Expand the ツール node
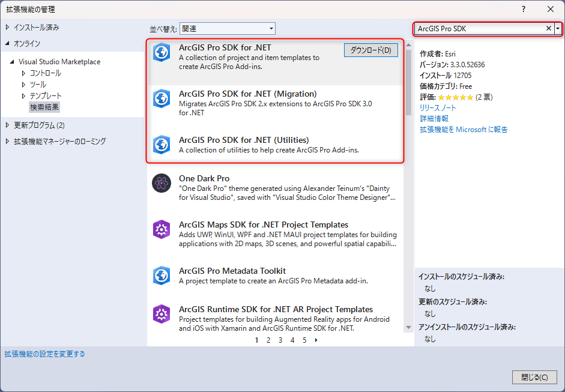This screenshot has width=565, height=392. (x=23, y=85)
